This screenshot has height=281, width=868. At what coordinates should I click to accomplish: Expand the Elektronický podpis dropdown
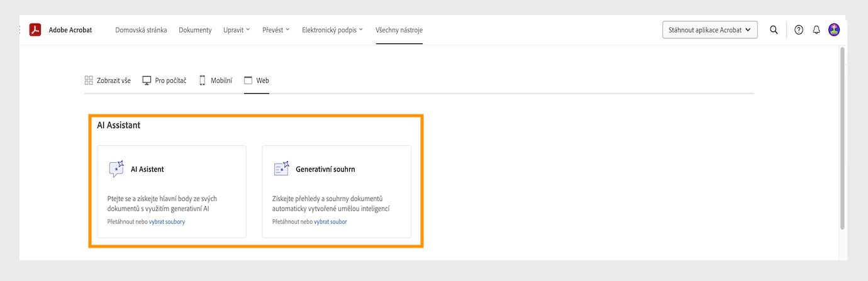point(332,30)
